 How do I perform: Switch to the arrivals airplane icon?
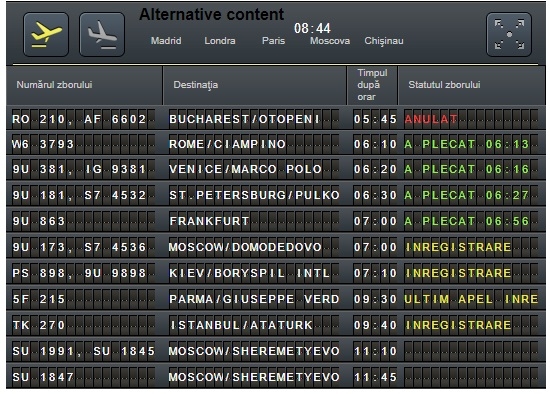(102, 34)
